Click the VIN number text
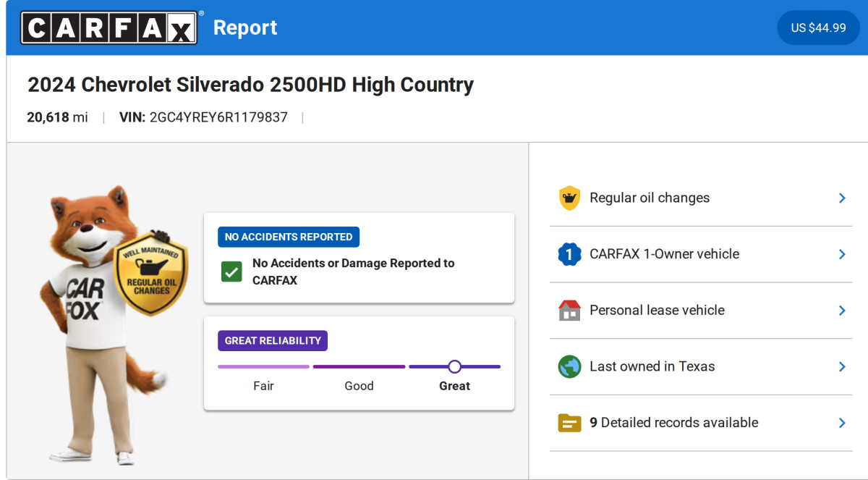The width and height of the screenshot is (868, 480). point(218,117)
